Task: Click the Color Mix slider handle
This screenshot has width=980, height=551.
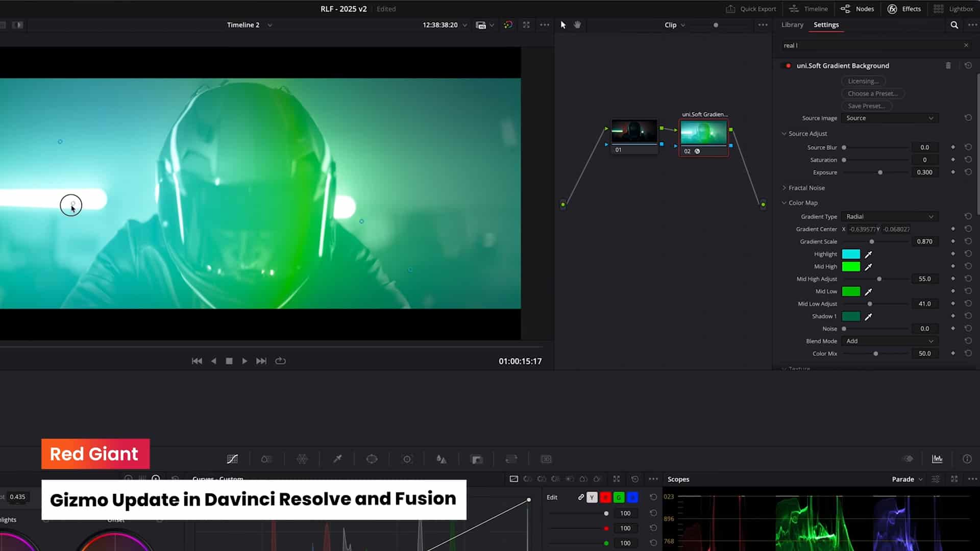Action: [875, 354]
